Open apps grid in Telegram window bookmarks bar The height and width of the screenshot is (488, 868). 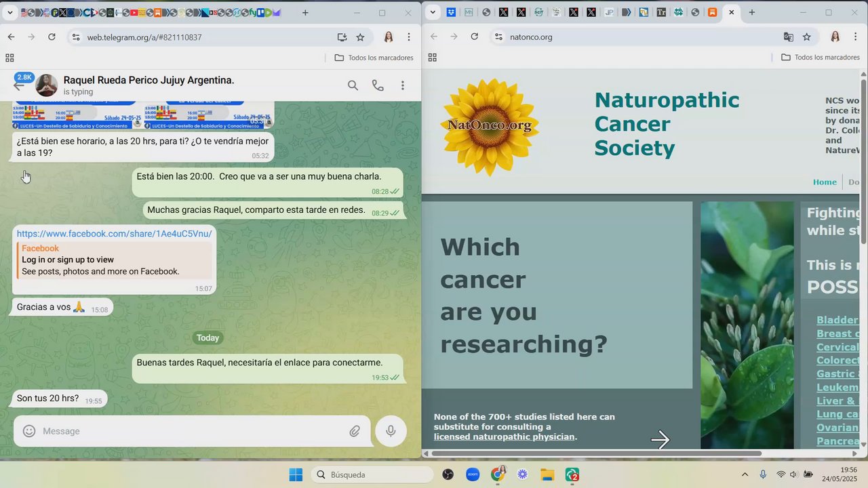[x=9, y=58]
